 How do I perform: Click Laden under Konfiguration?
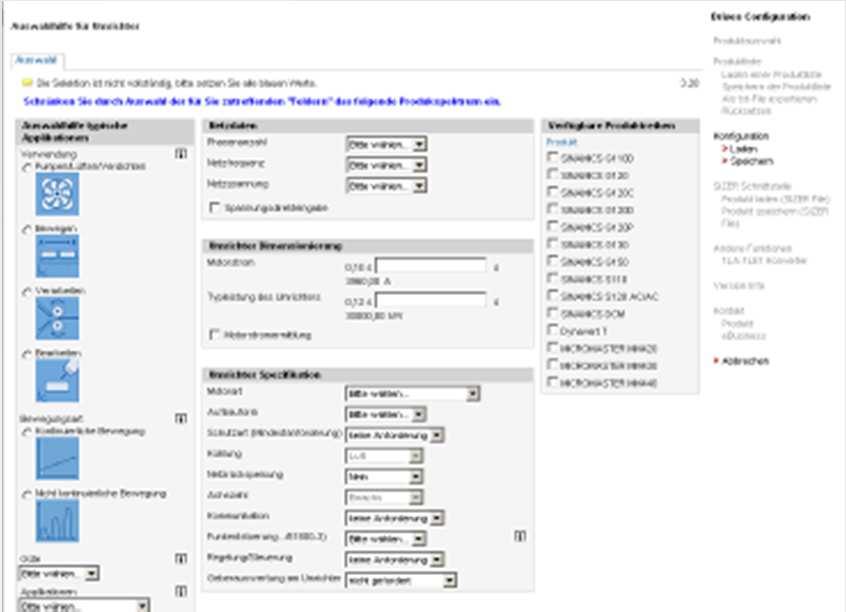[x=743, y=148]
